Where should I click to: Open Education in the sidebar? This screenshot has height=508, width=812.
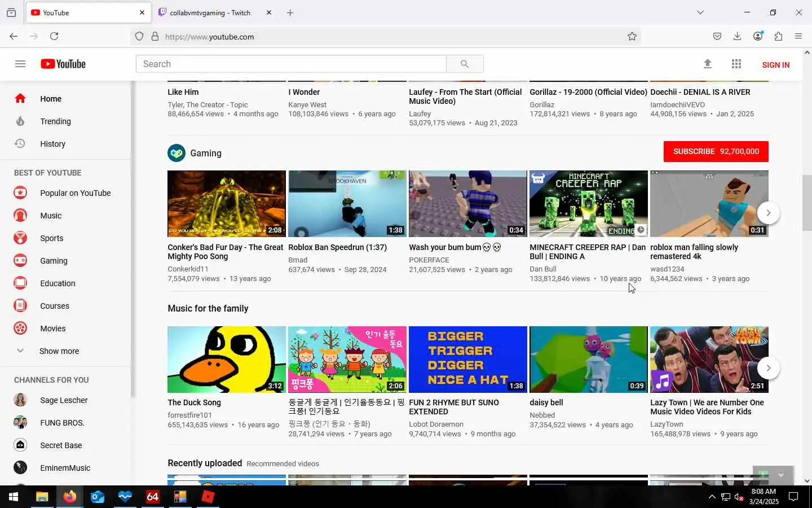(x=58, y=283)
